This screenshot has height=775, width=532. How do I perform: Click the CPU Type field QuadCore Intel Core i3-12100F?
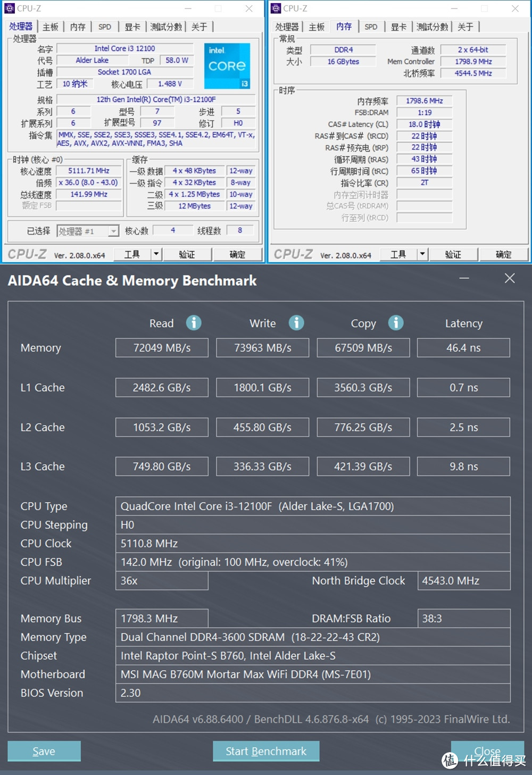[x=313, y=506]
